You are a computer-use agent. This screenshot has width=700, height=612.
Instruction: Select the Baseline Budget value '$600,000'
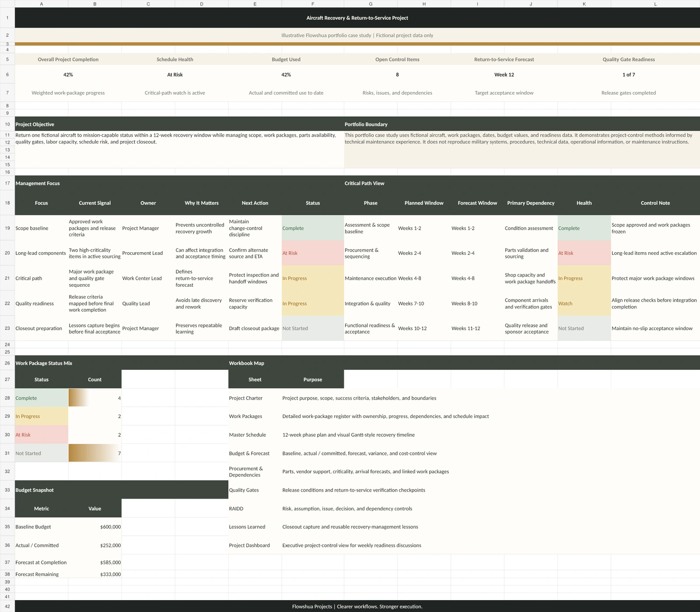point(95,527)
